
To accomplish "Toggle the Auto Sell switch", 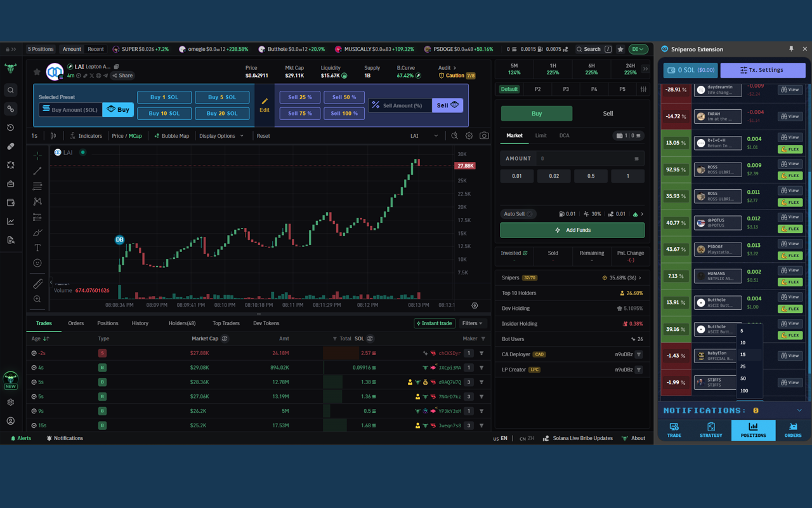I will [530, 214].
